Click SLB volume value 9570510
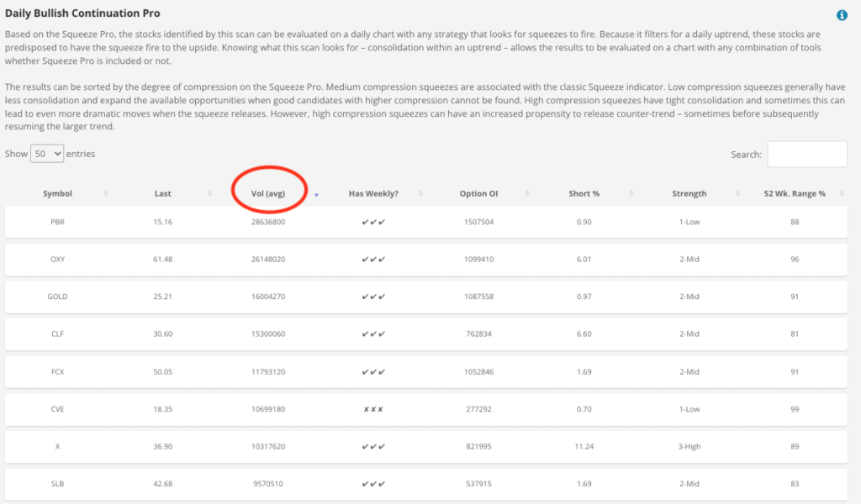The width and height of the screenshot is (861, 504). [268, 484]
